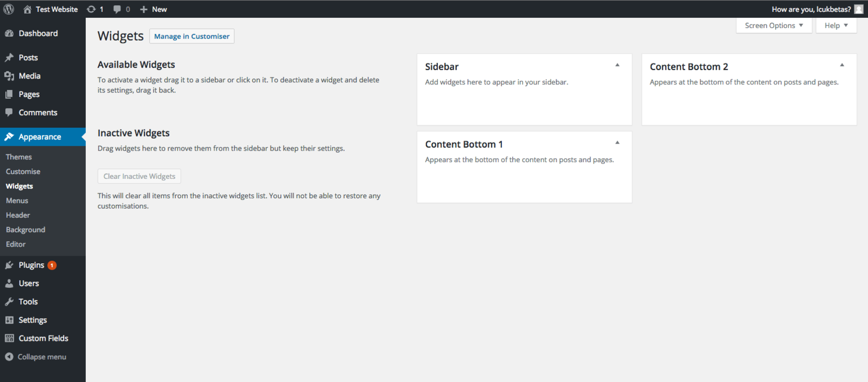868x382 pixels.
Task: Click the Inactive Widgets heading
Action: pos(133,133)
